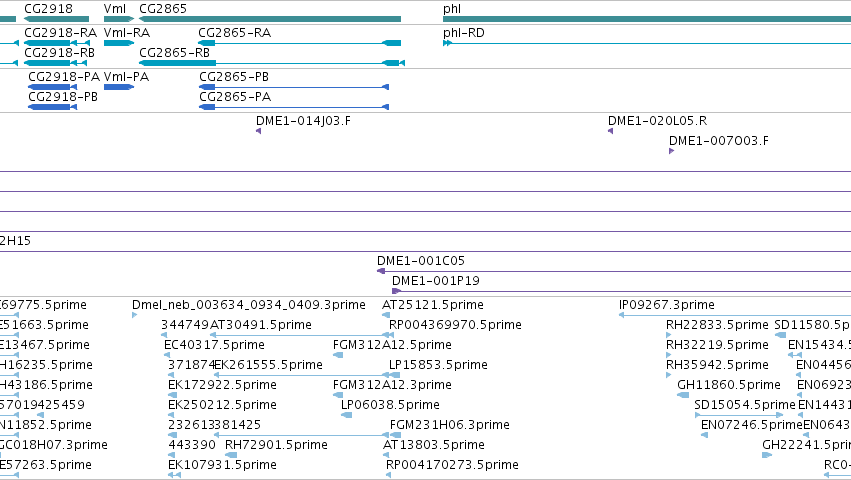Select the CG2918 gene bar
Viewport: 851px width, 480px height.
click(x=56, y=20)
